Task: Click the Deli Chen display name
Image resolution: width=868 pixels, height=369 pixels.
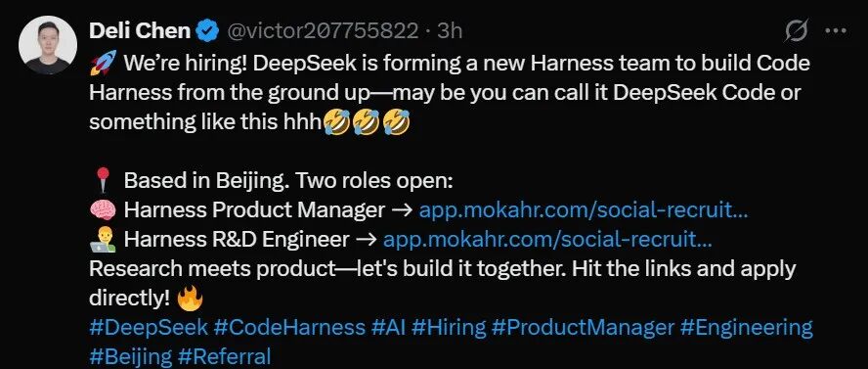Action: coord(140,31)
